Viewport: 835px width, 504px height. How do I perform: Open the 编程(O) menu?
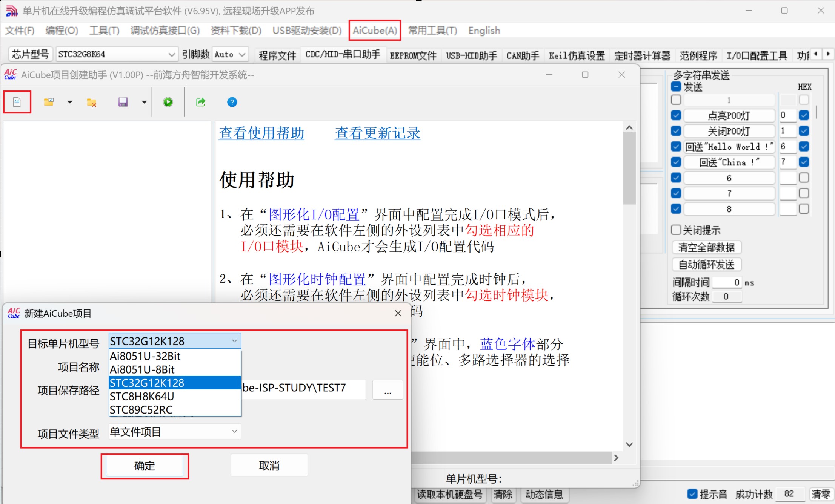pyautogui.click(x=62, y=31)
